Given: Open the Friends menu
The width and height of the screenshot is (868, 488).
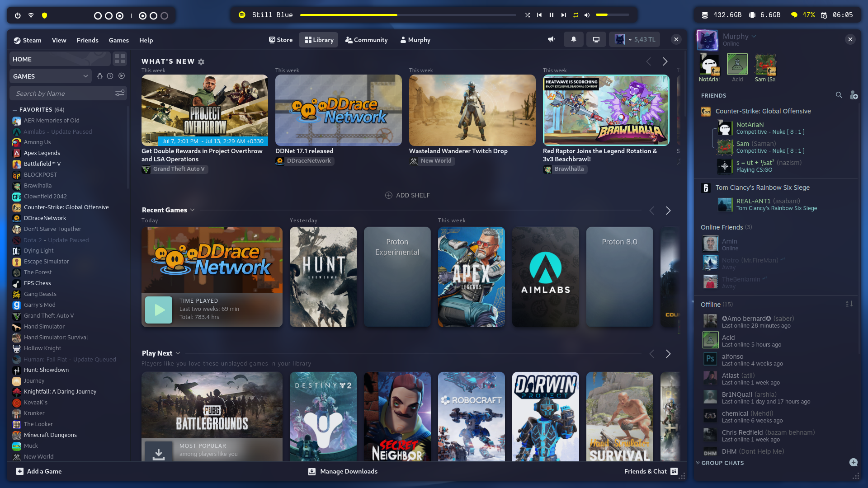Looking at the screenshot, I should (87, 40).
